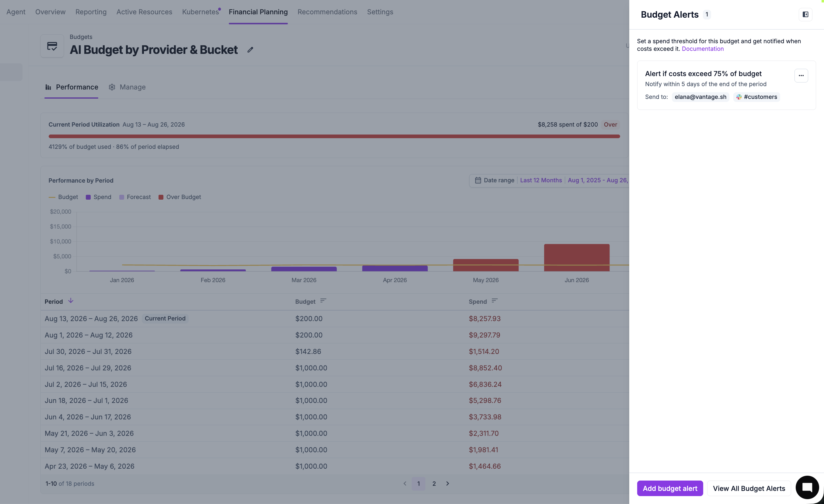Collapse the Budget Alerts side panel icon
Screen dimensions: 824x504
point(805,14)
